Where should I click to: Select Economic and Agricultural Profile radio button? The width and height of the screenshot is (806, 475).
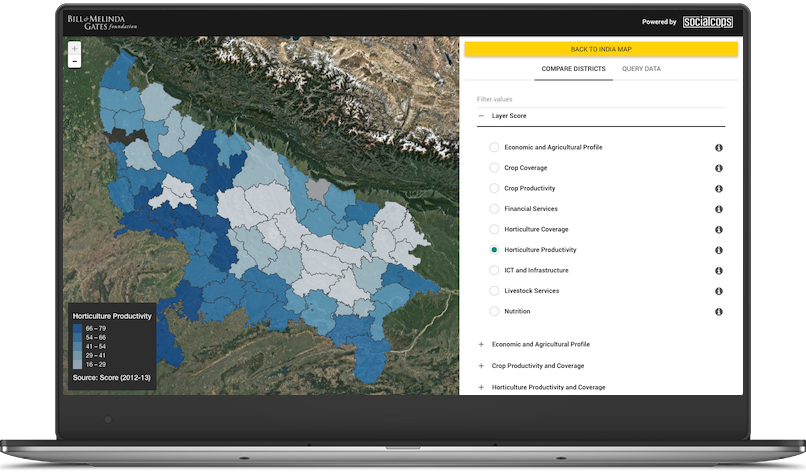click(x=494, y=147)
